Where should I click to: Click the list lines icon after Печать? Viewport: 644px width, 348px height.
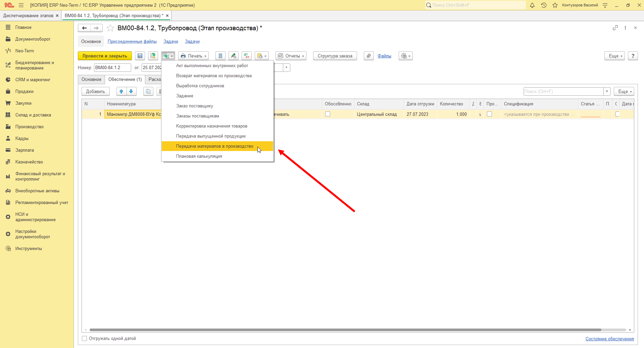tap(220, 56)
